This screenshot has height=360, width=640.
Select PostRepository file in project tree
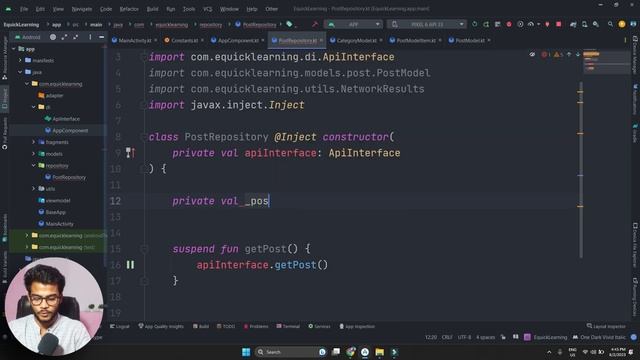click(x=65, y=177)
